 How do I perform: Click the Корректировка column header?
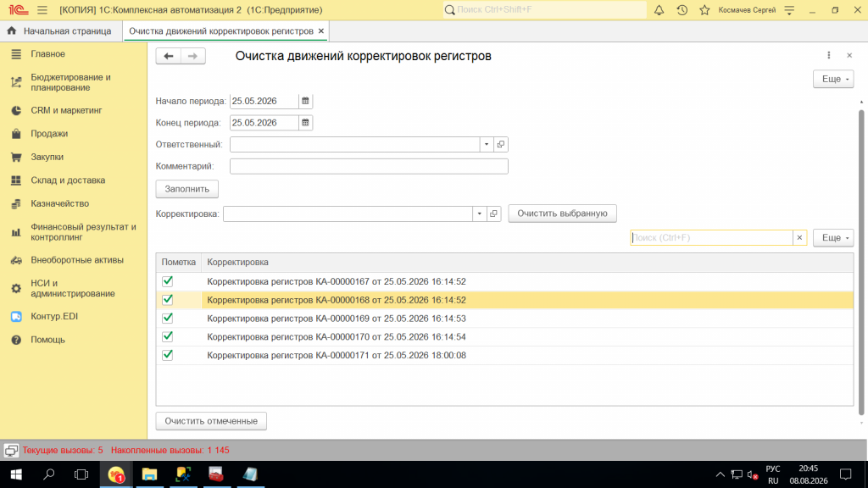click(527, 263)
